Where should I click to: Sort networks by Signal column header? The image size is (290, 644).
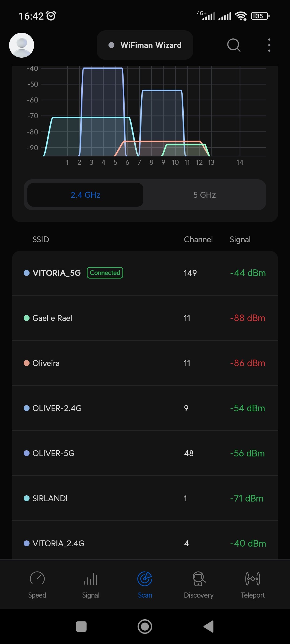pyautogui.click(x=240, y=239)
